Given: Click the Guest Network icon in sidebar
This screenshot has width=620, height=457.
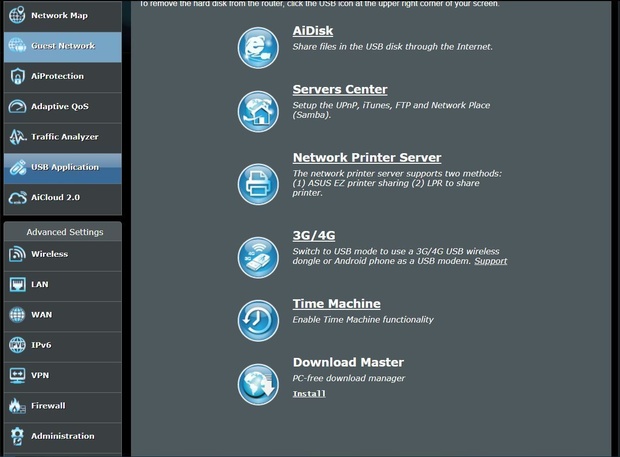Looking at the screenshot, I should pyautogui.click(x=17, y=46).
